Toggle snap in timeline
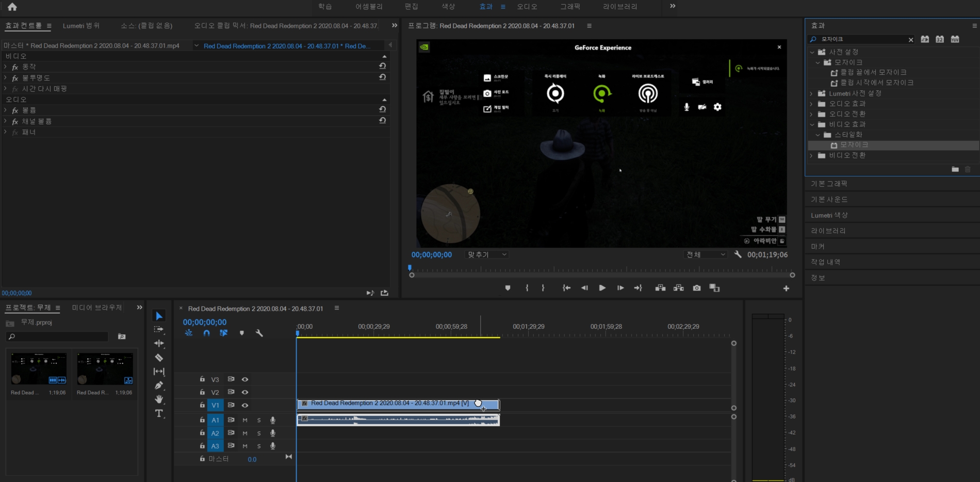 [206, 333]
